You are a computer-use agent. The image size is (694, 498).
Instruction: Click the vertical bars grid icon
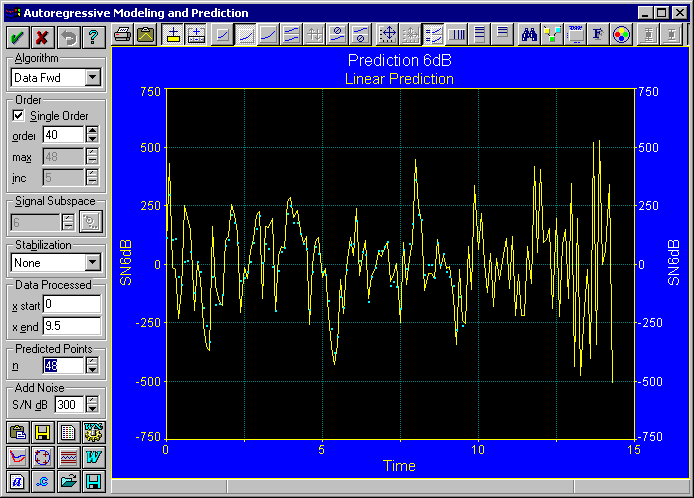point(457,35)
